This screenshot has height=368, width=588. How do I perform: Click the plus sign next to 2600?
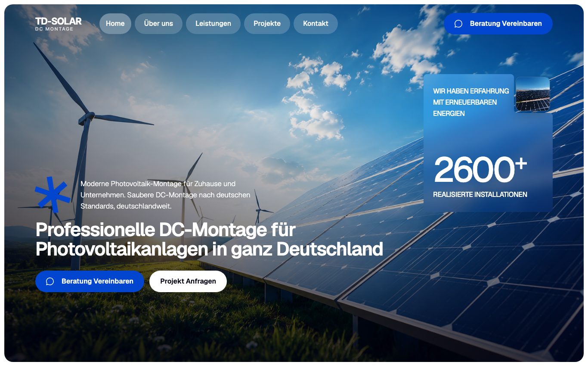pyautogui.click(x=521, y=163)
